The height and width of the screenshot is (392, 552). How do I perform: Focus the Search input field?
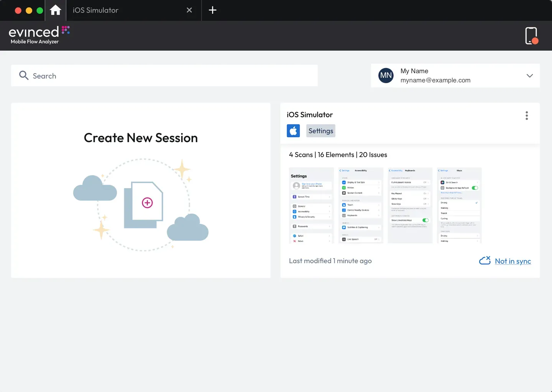(x=164, y=75)
